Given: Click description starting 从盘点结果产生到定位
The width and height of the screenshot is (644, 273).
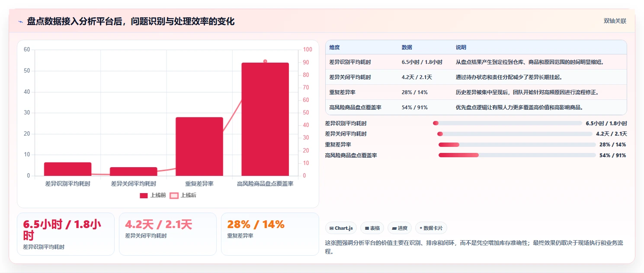Looking at the screenshot, I should (x=530, y=62).
